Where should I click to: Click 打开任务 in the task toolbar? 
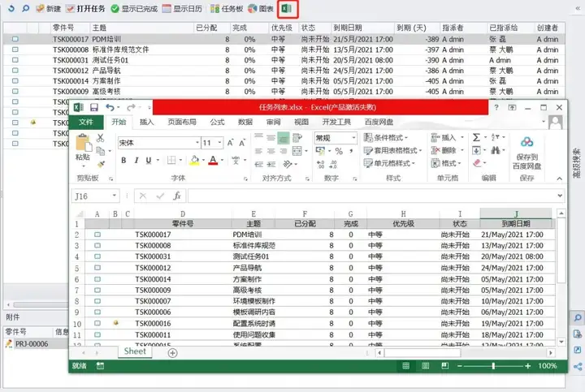tap(85, 8)
